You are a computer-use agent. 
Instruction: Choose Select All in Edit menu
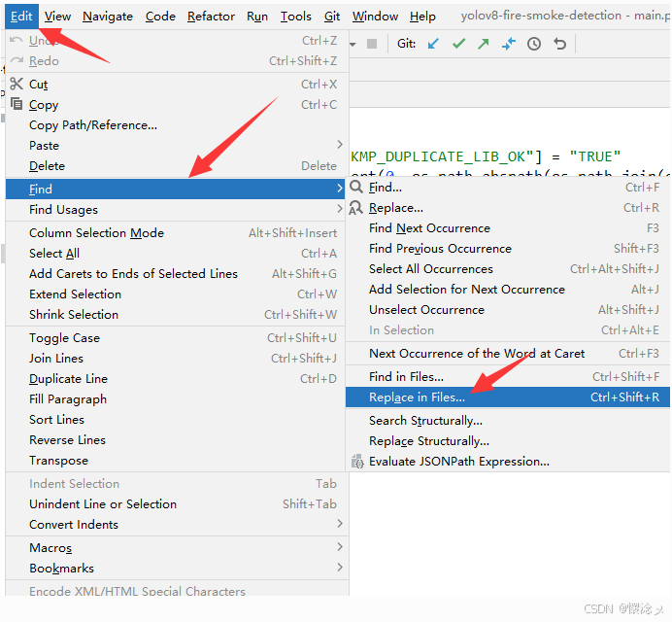coord(176,254)
